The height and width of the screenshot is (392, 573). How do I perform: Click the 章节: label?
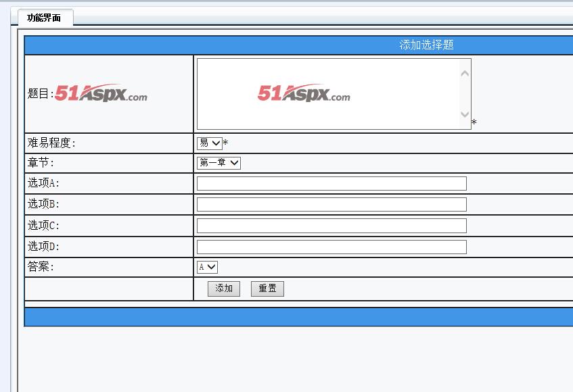pyautogui.click(x=41, y=162)
